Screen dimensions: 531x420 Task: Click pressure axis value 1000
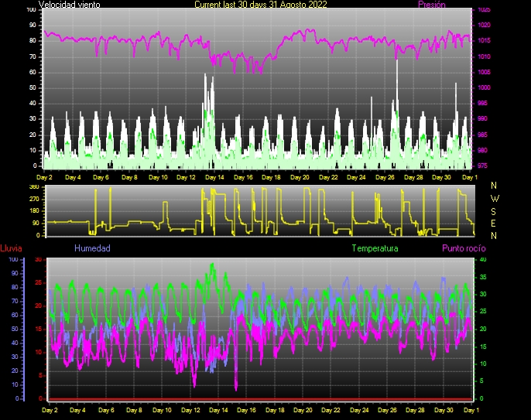[x=484, y=87]
